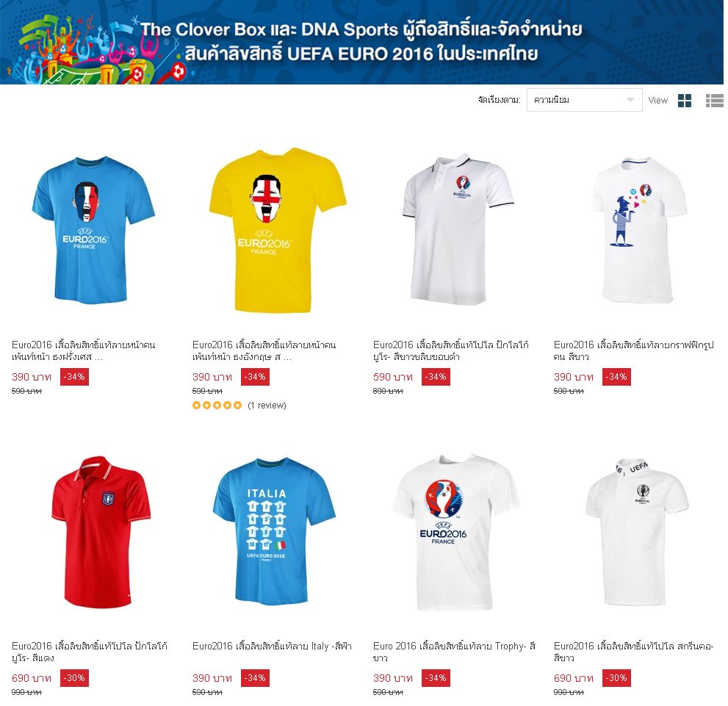The height and width of the screenshot is (706, 728).
Task: Switch to list view icon
Action: pos(715,100)
